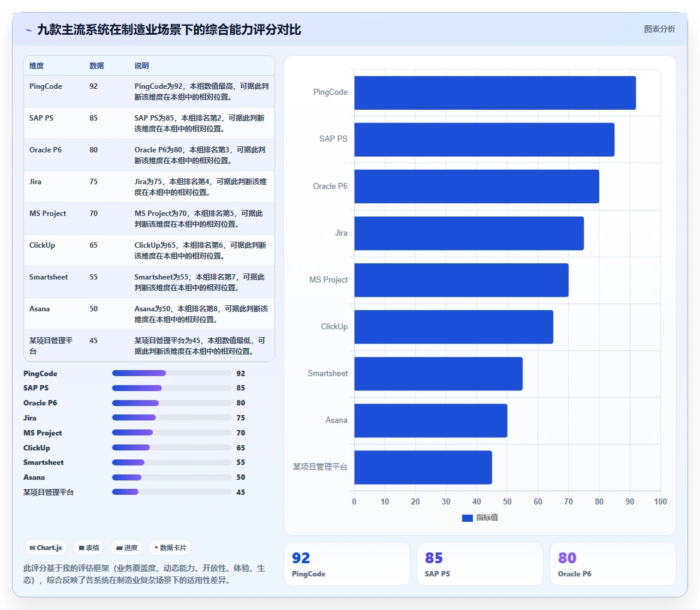Click the Oracle P6 progress bar showing 80

[172, 403]
